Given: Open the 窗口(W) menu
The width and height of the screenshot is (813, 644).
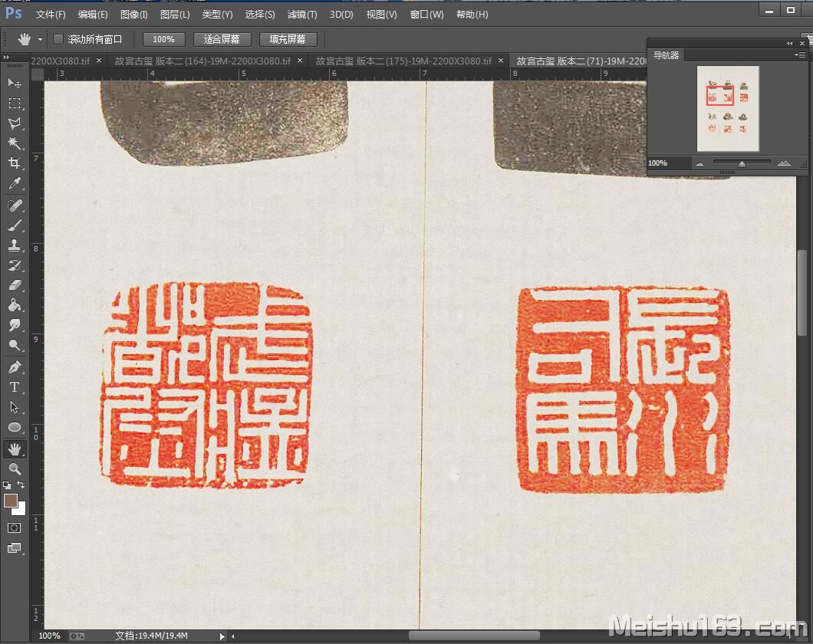Looking at the screenshot, I should click(426, 15).
